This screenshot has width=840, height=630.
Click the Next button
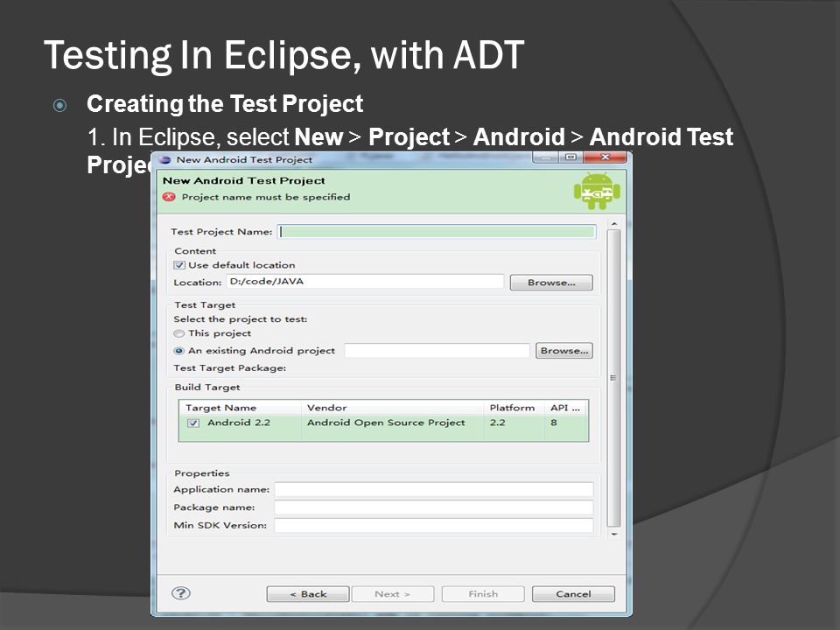coord(393,594)
